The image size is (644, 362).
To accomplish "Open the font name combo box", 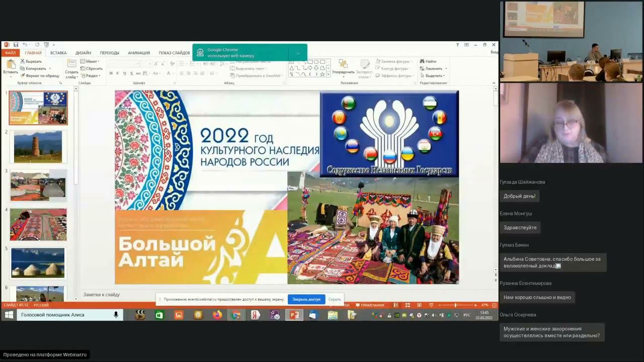I will [123, 63].
